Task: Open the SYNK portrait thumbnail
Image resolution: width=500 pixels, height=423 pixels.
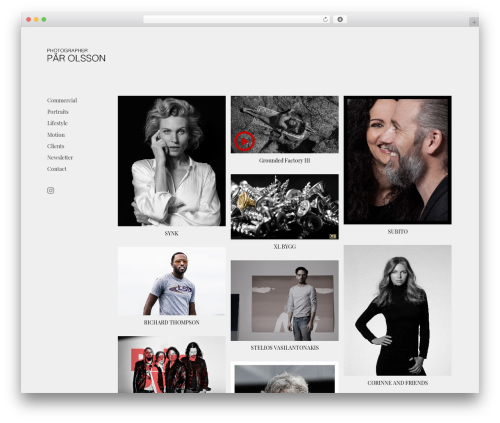Action: point(172,161)
